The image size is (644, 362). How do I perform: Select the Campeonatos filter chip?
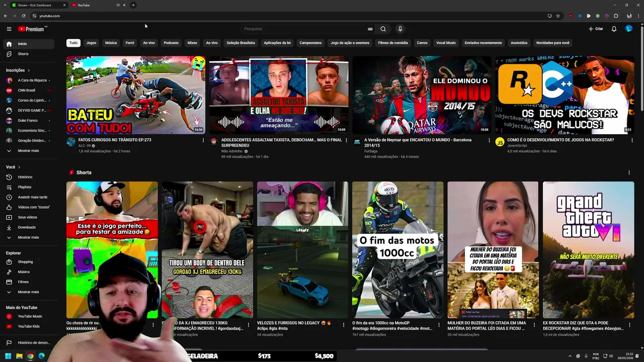(x=310, y=43)
